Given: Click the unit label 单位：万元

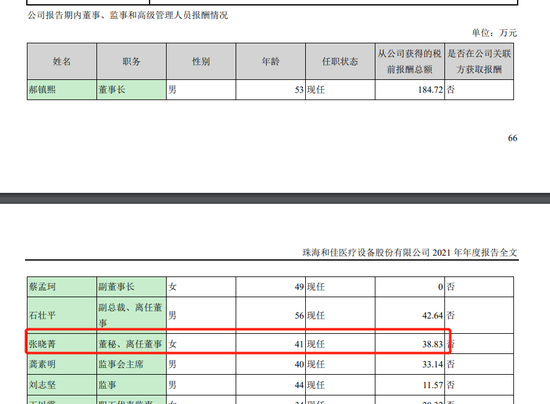Looking at the screenshot, I should (494, 33).
